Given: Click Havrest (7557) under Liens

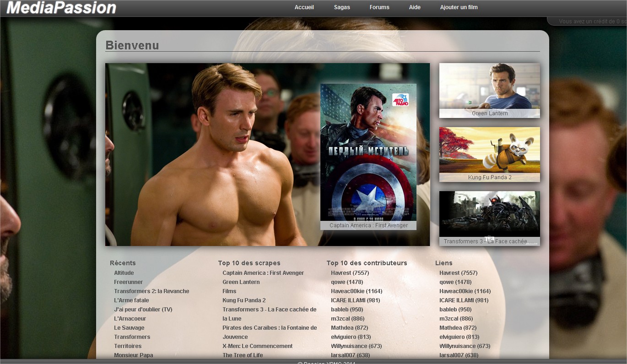Looking at the screenshot, I should pos(459,273).
